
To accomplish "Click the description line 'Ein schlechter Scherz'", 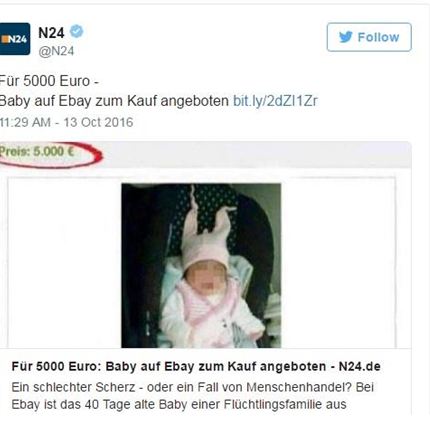I will [x=73, y=387].
